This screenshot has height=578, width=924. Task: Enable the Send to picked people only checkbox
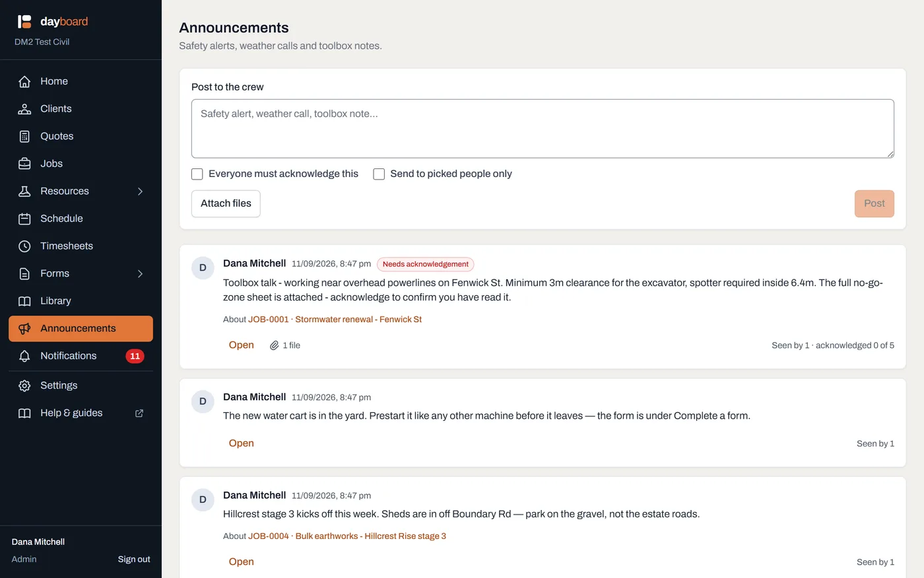pyautogui.click(x=379, y=174)
